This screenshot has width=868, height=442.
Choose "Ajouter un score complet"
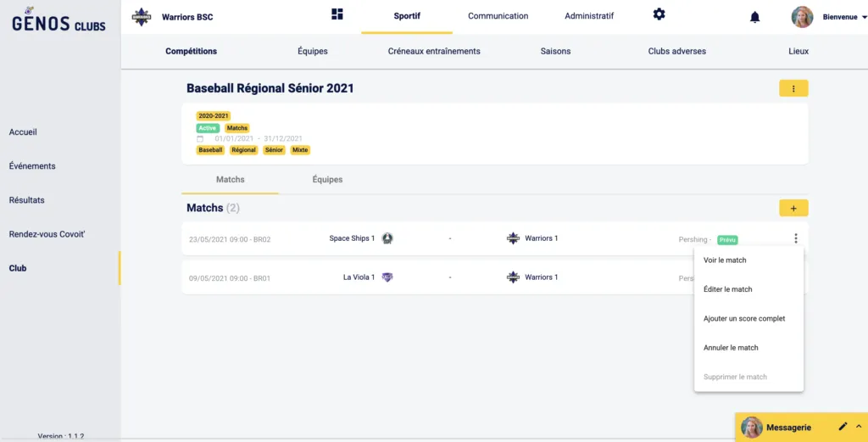[744, 319]
